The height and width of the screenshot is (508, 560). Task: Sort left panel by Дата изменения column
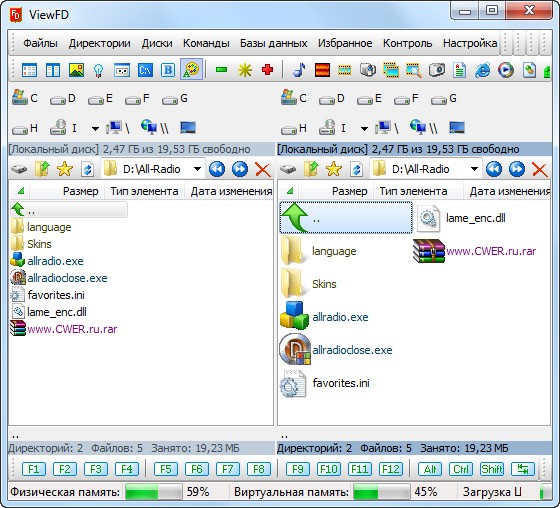[229, 191]
